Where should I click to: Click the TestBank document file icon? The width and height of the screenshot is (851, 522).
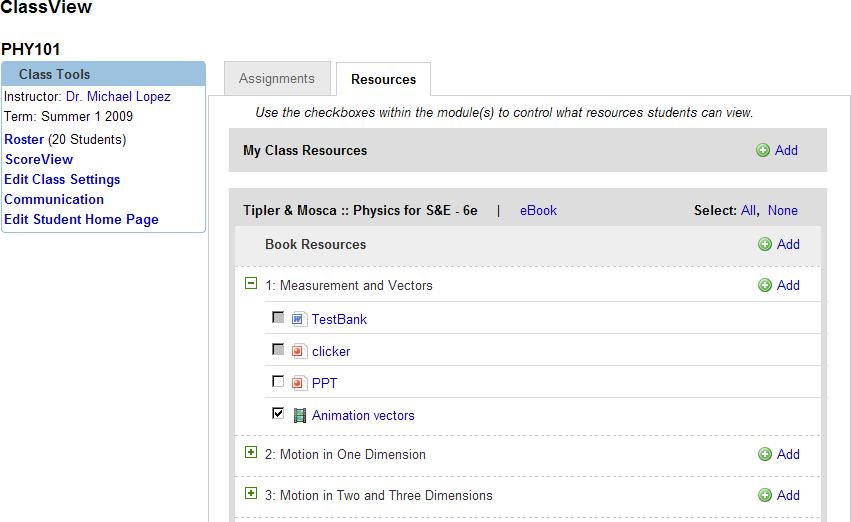[298, 319]
